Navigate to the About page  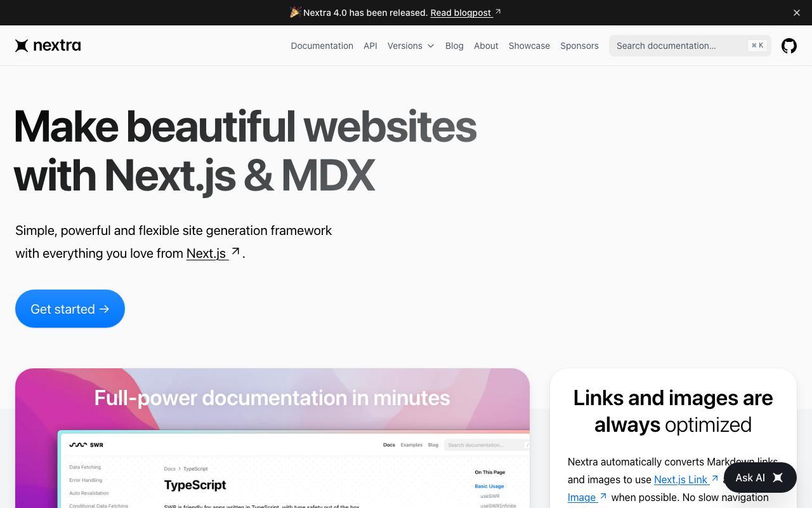[x=486, y=46]
